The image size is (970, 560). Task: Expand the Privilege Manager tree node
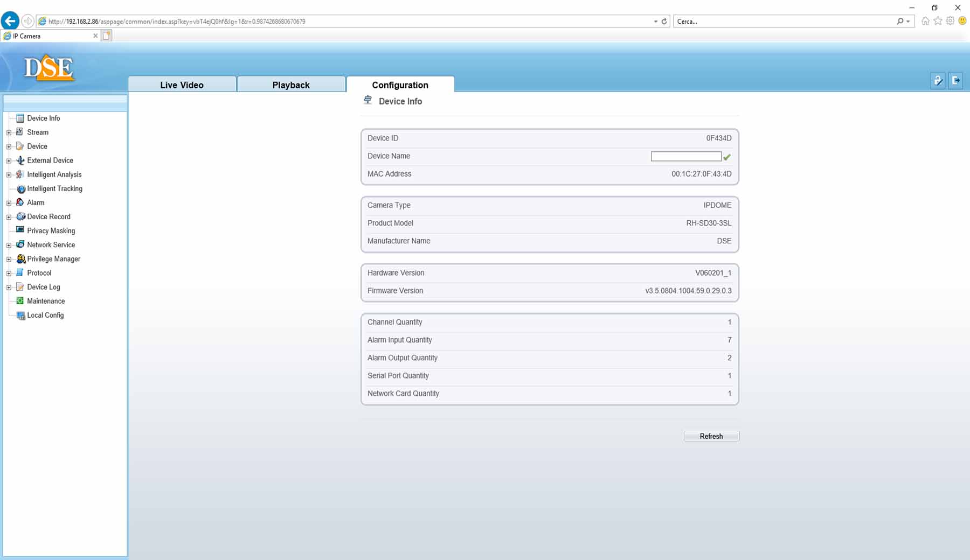click(9, 259)
